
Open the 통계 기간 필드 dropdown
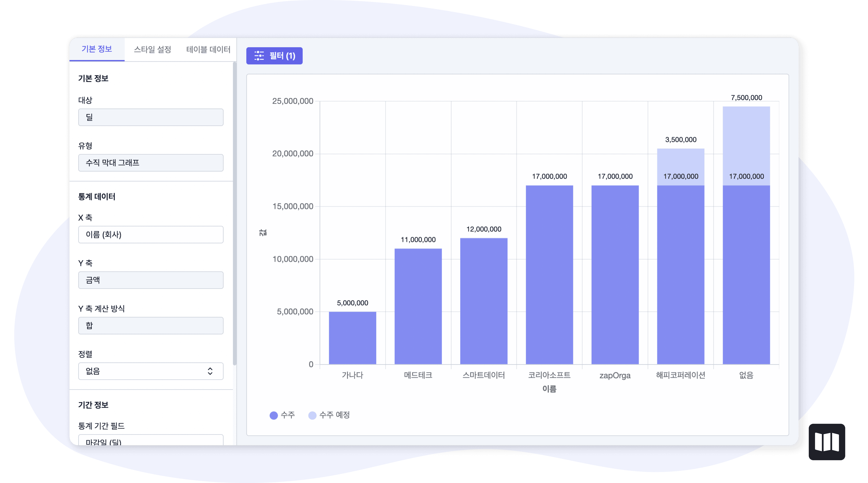151,440
